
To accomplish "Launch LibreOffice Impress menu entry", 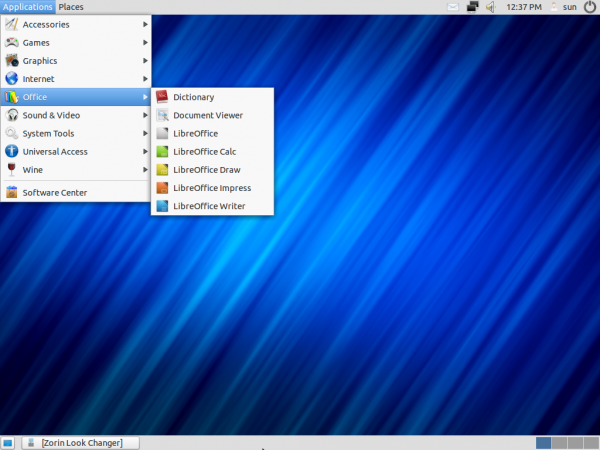I will coord(212,188).
